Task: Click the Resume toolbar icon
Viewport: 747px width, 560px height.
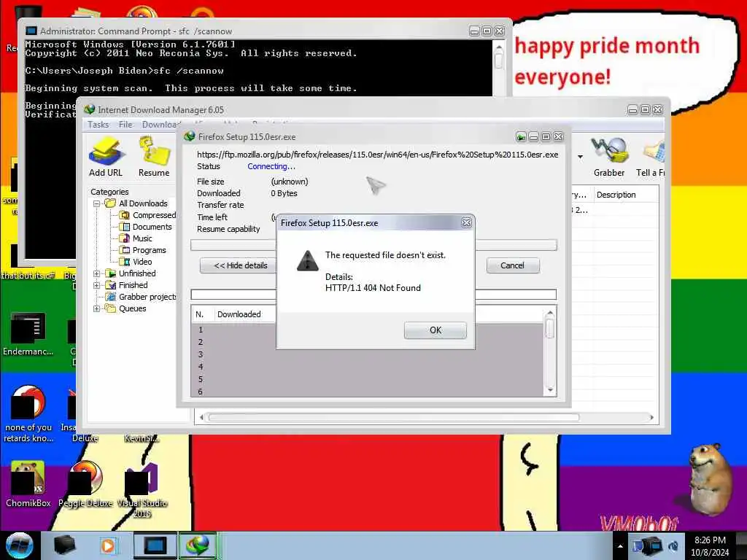Action: pos(154,157)
